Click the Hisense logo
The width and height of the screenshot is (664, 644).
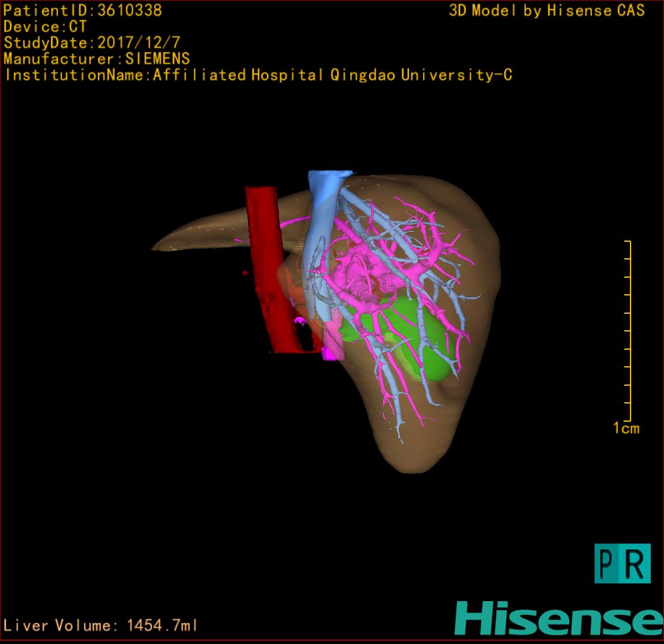coord(559,618)
